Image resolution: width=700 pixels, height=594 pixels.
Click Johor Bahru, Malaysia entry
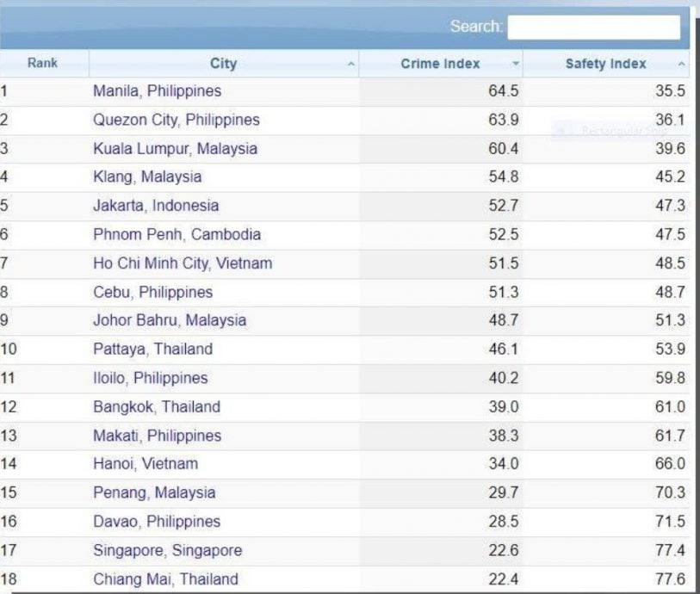tap(170, 320)
